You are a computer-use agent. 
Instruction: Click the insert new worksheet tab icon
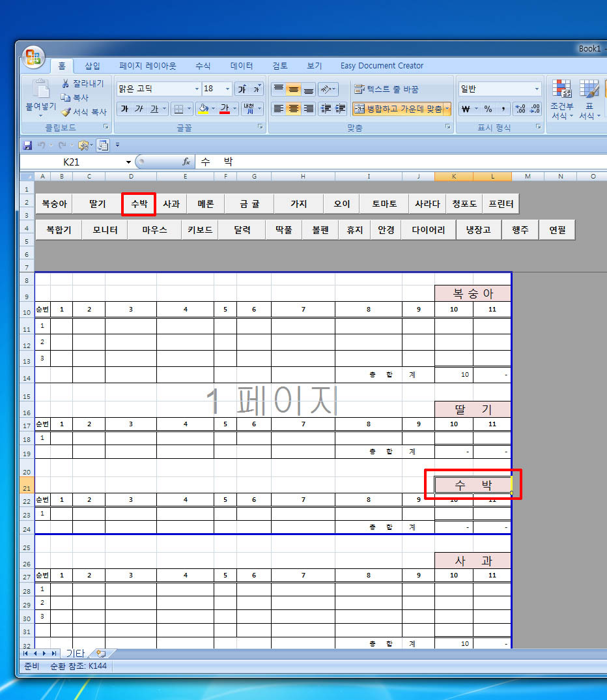(x=101, y=654)
